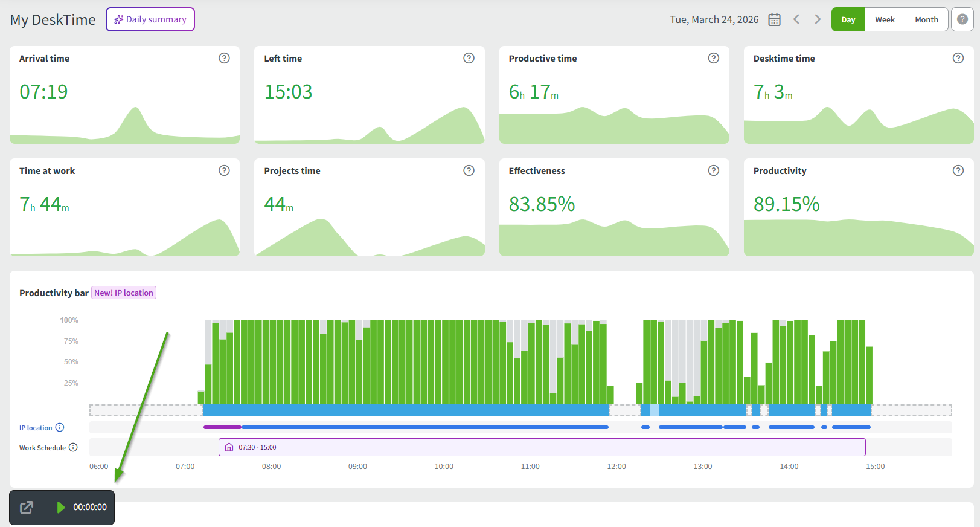Screen dimensions: 980x527
Task: Click the 07:30 - 15:00 work schedule bar
Action: pyautogui.click(x=542, y=447)
